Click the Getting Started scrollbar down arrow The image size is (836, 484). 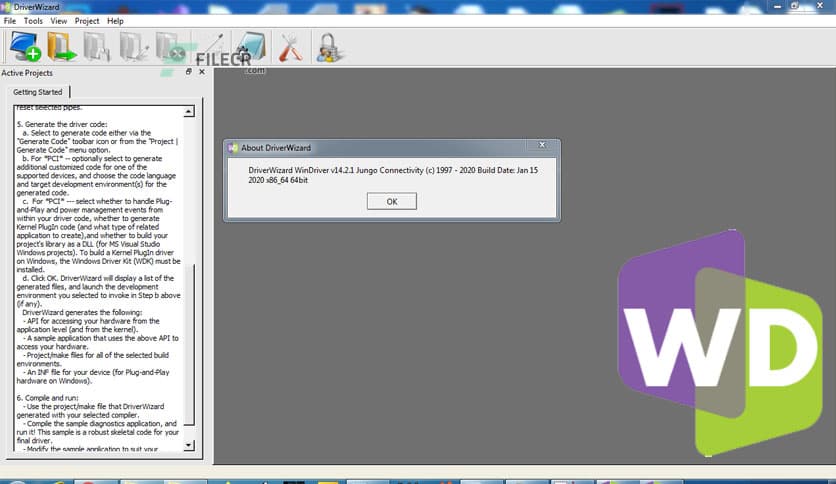point(189,445)
